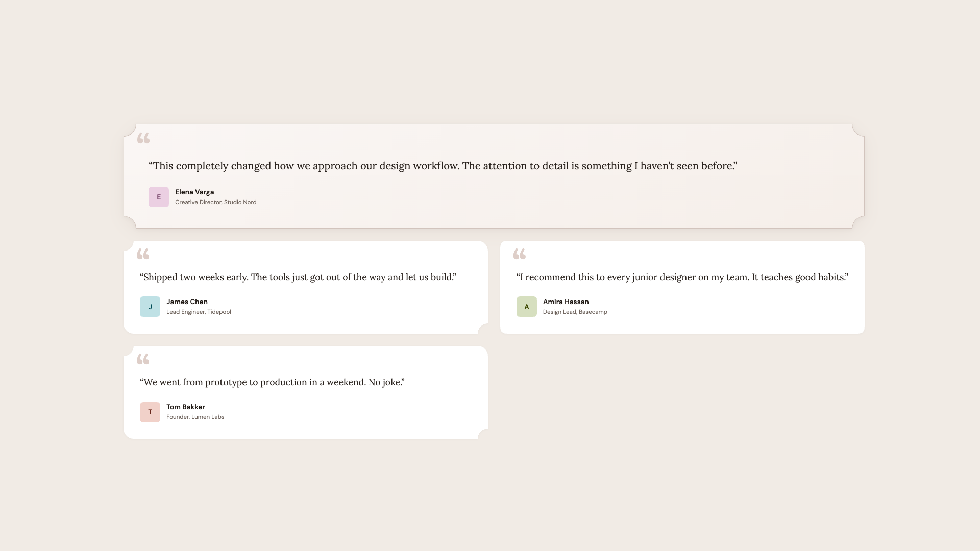Click the quote mark icon above James Chen's testimonial
Viewport: 980px width, 551px height.
pos(143,254)
